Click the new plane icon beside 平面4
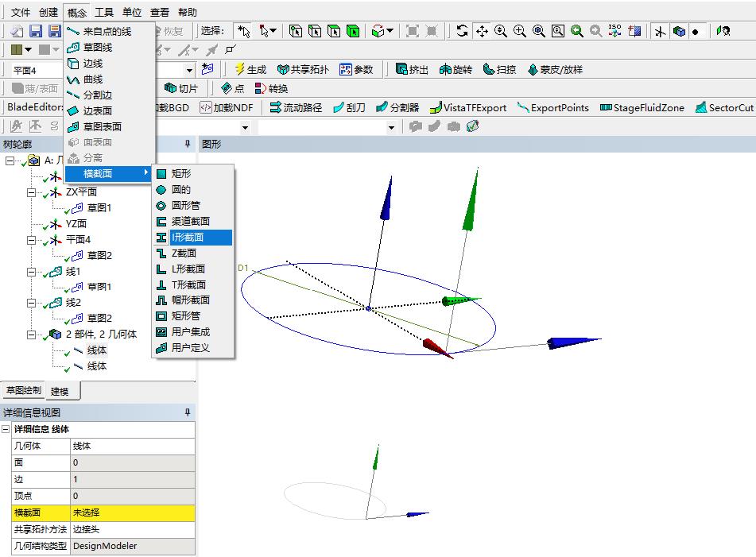The width and height of the screenshot is (756, 557). tap(208, 69)
